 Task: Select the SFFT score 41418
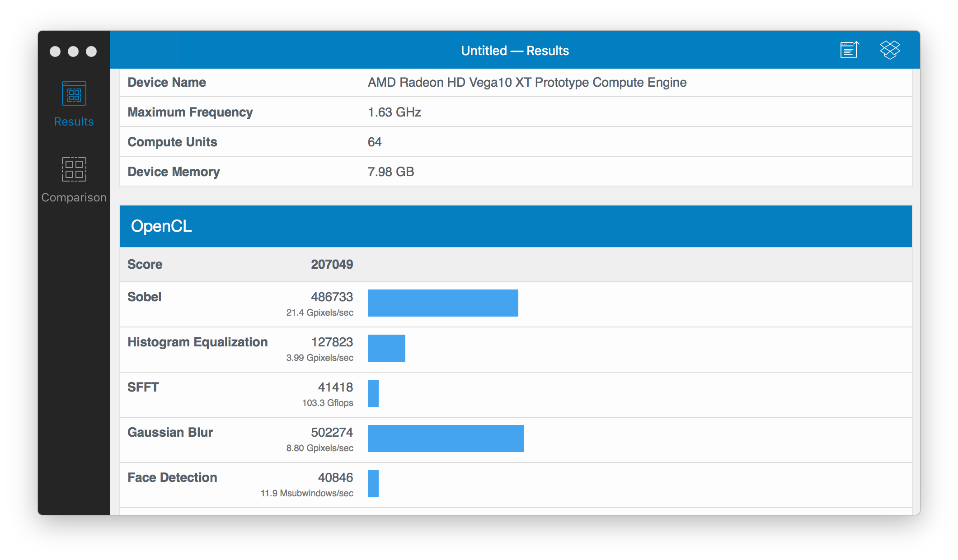336,387
